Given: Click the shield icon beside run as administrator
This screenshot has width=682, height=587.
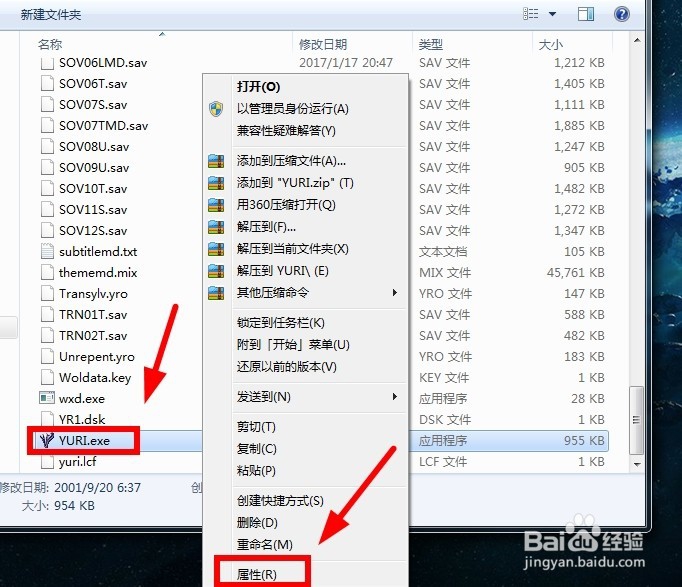Looking at the screenshot, I should click(216, 109).
